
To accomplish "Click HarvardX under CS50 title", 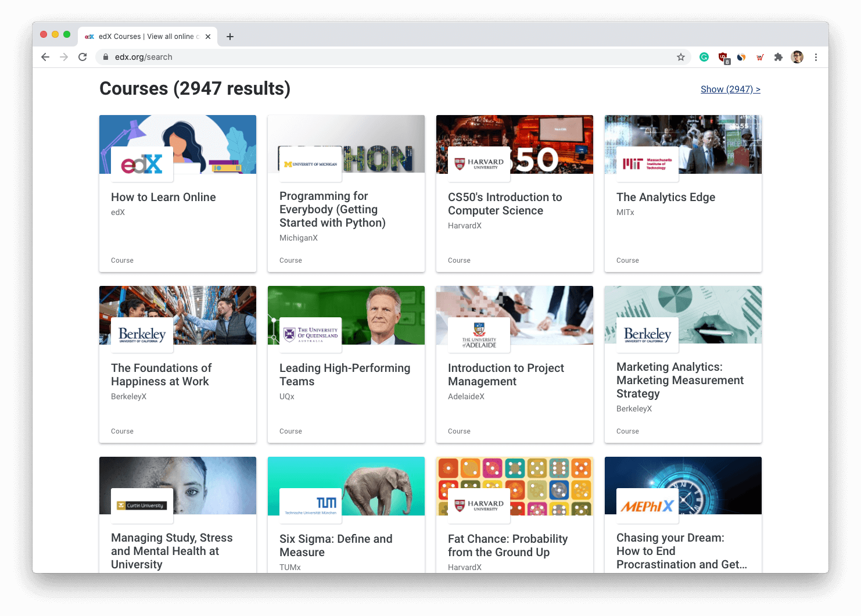I will [x=465, y=225].
